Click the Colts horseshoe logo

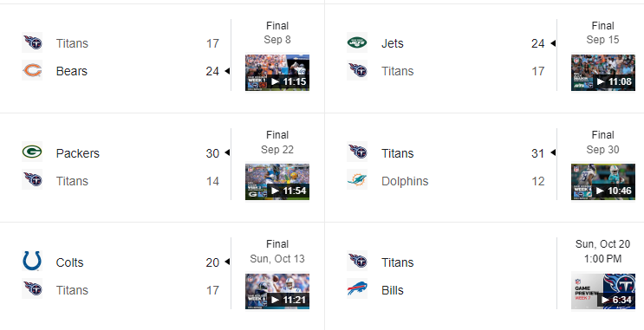(x=32, y=261)
